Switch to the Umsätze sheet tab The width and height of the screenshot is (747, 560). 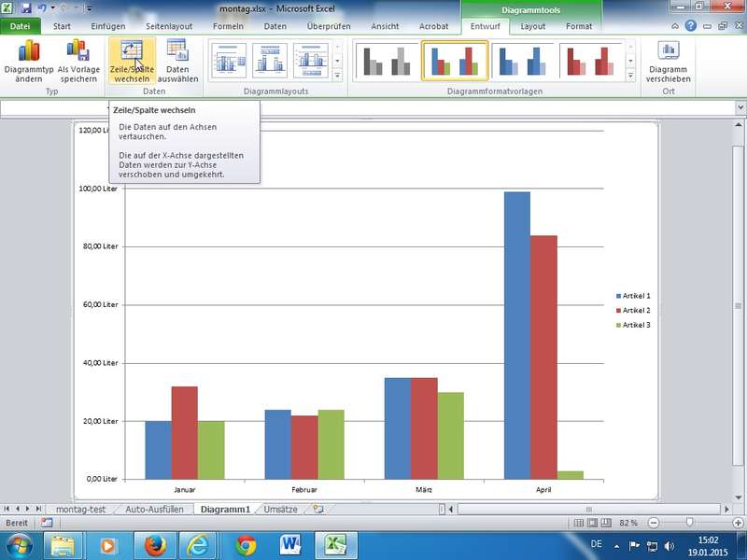(x=280, y=510)
